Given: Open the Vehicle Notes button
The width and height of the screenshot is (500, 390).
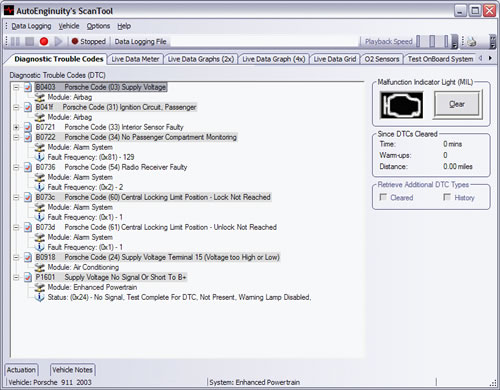Looking at the screenshot, I should [x=72, y=370].
